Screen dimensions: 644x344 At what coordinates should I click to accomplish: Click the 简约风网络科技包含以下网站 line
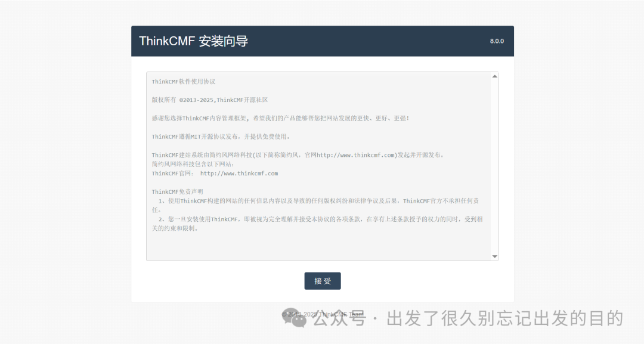pyautogui.click(x=193, y=164)
